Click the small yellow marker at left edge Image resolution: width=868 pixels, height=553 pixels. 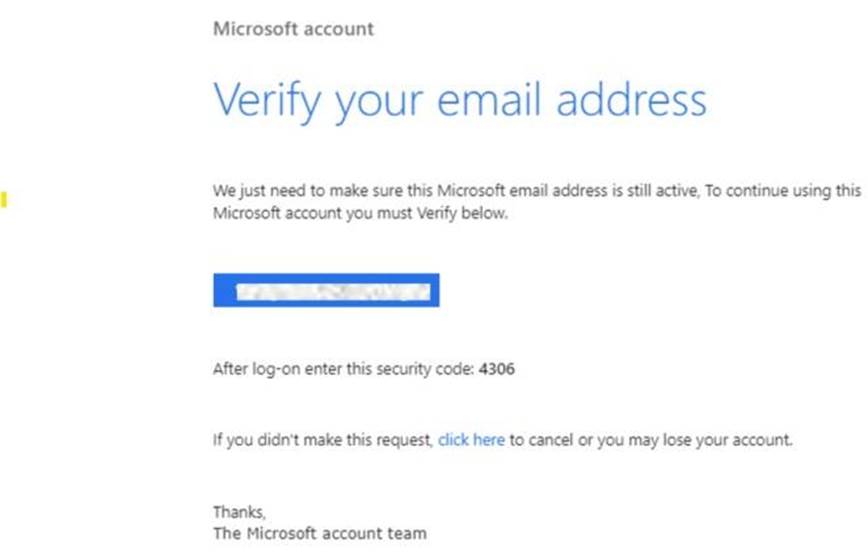4,201
